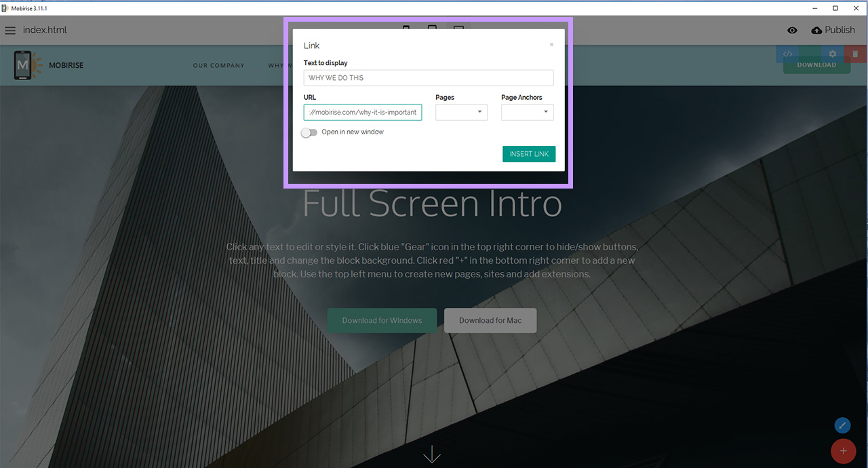Select the mobile phone preview icon

406,30
